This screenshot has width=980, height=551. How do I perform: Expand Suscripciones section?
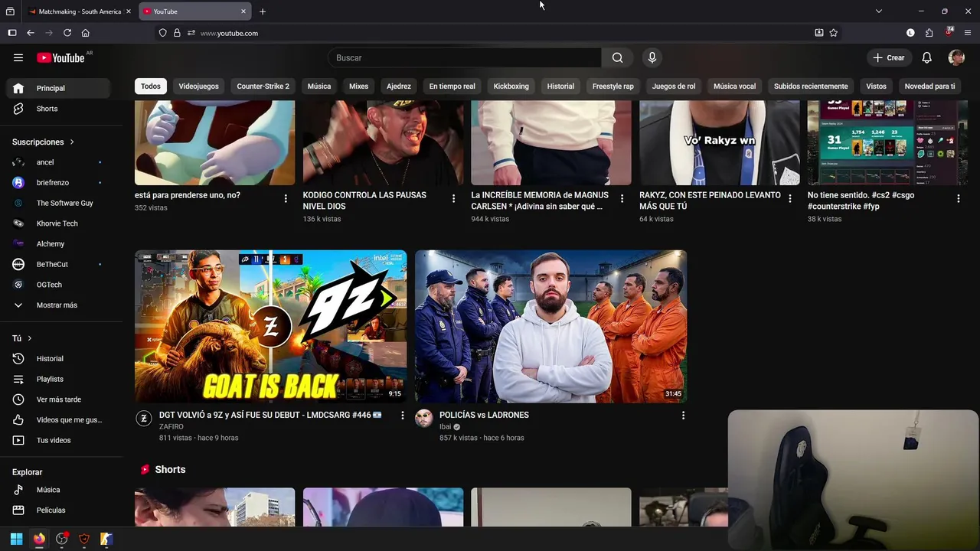[x=44, y=142]
